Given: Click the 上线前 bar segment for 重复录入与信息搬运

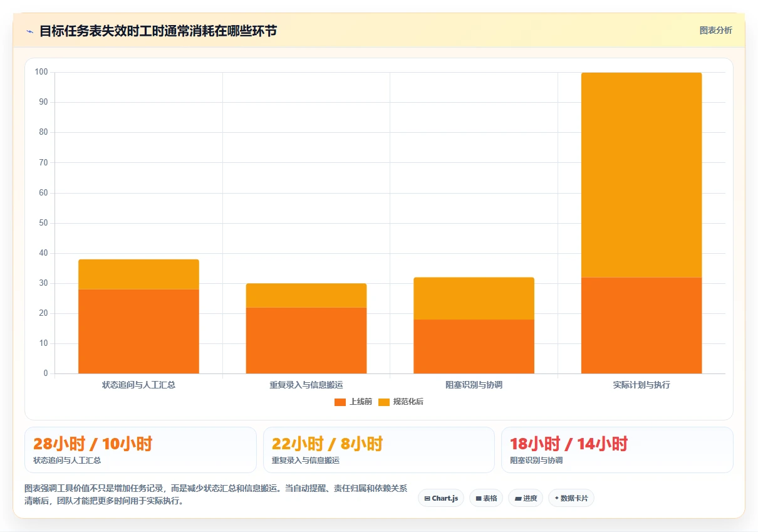Looking at the screenshot, I should [x=306, y=340].
